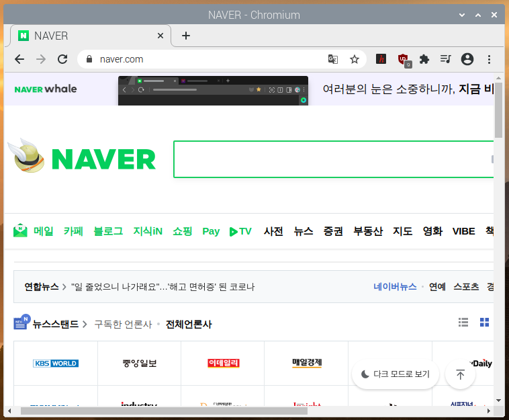This screenshot has height=420, width=509.
Task: Click the scroll-to-top arrow button
Action: click(x=460, y=374)
